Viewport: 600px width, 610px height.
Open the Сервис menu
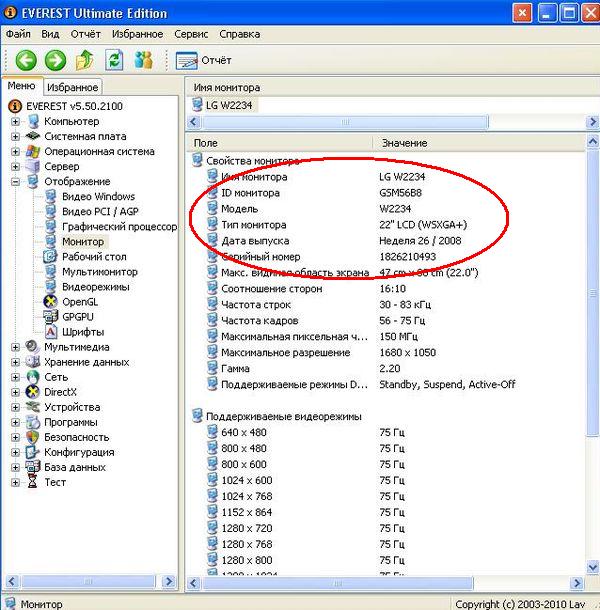click(x=191, y=34)
